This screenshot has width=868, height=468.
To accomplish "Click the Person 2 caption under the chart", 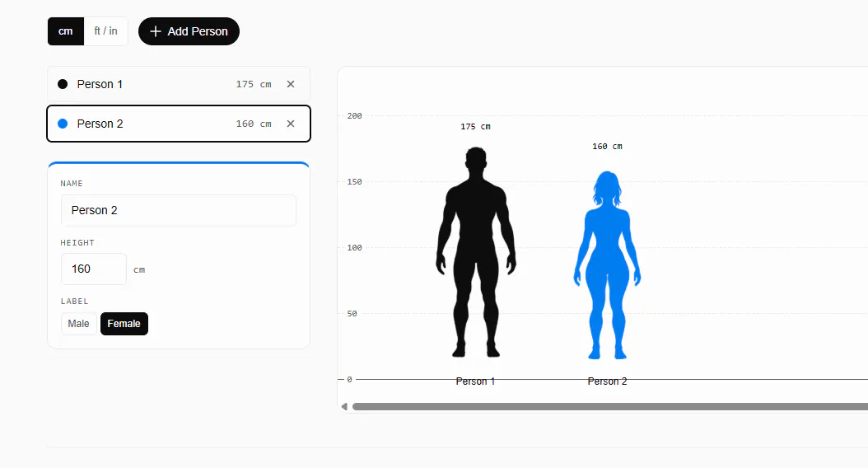I will point(607,381).
